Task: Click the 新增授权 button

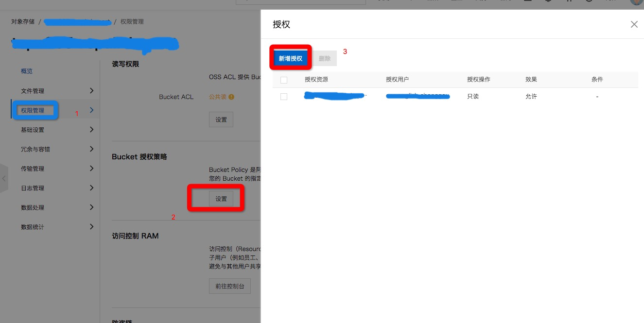Action: (x=291, y=59)
